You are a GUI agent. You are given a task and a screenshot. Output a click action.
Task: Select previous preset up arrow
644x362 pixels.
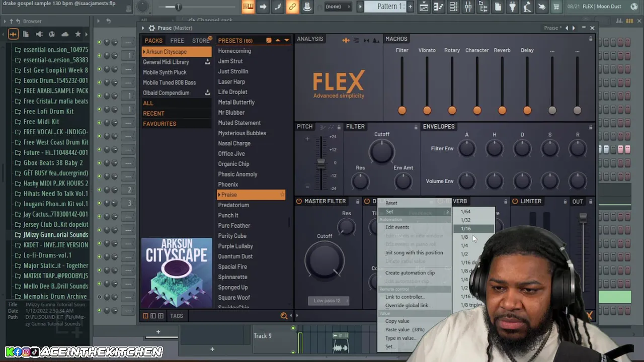click(x=277, y=40)
